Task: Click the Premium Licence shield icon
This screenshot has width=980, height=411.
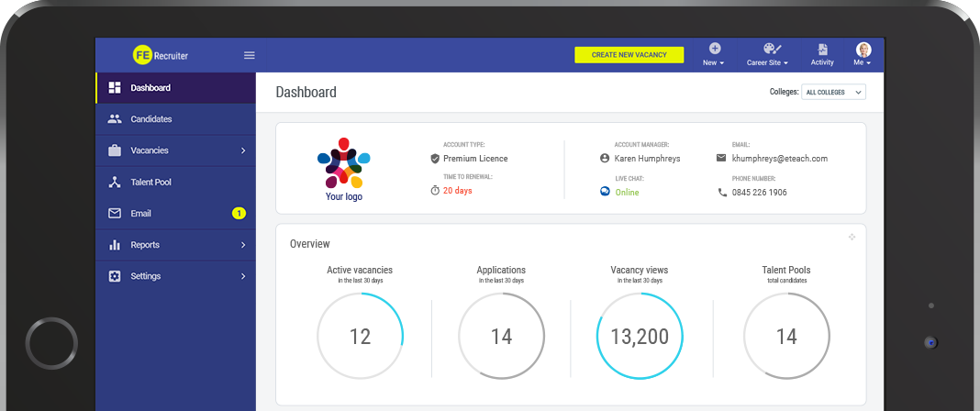Action: [x=435, y=159]
